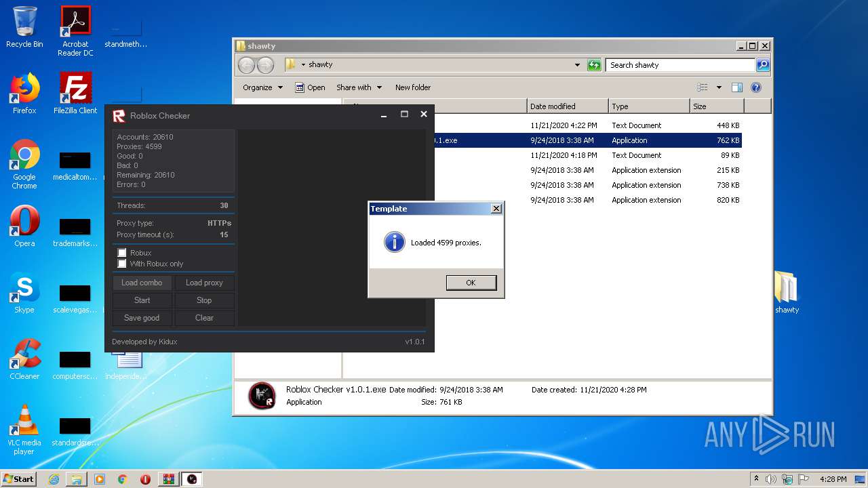The width and height of the screenshot is (868, 488).
Task: Switch to Roblox Checker taskbar item
Action: coord(192,479)
